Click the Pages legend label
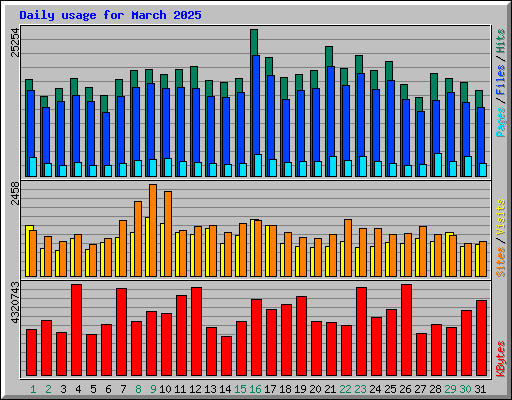This screenshot has width=512, height=400. (x=501, y=122)
